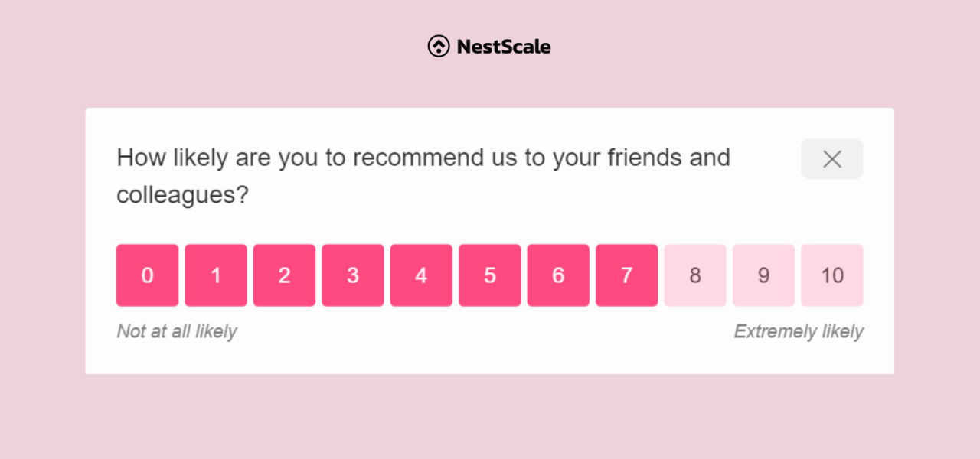980x459 pixels.
Task: Pick score 7 on the scale
Action: (627, 275)
